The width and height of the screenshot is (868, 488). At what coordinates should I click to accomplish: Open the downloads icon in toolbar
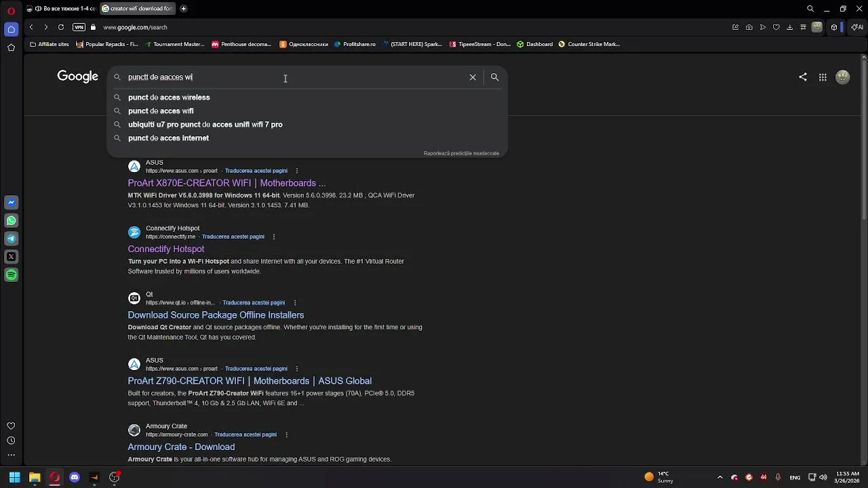click(x=790, y=27)
